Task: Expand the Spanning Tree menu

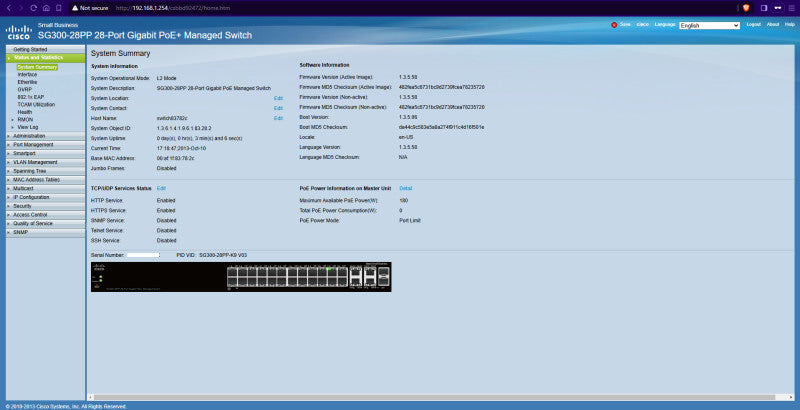Action: [x=45, y=171]
